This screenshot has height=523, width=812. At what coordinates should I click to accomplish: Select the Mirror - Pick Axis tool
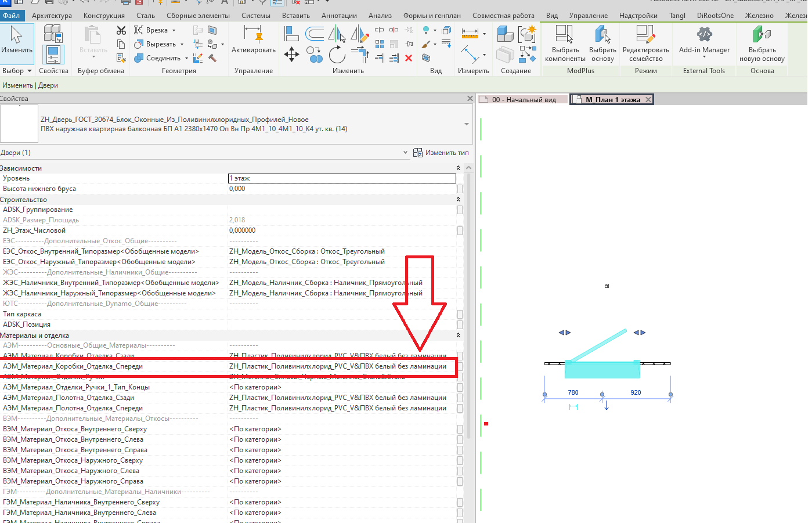click(337, 34)
